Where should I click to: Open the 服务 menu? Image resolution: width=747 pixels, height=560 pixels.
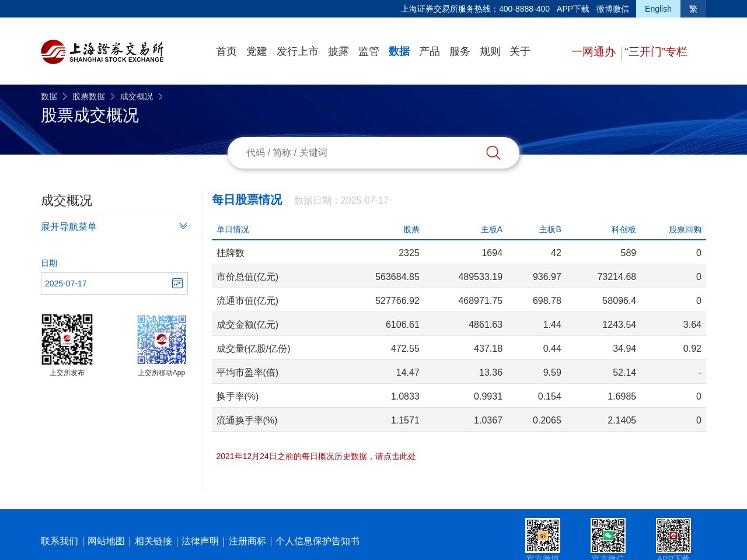(x=460, y=51)
